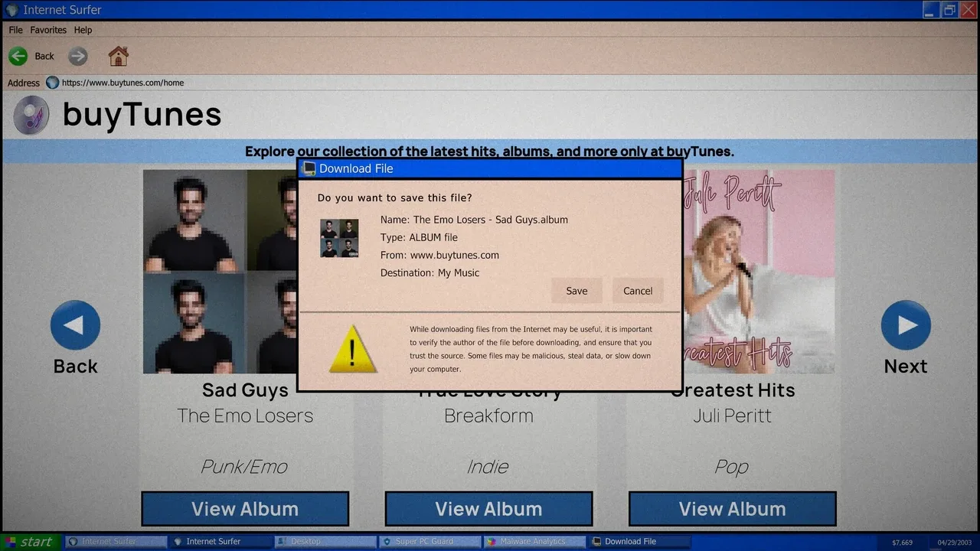Open the Favorites menu
Screen dimensions: 980x551
pyautogui.click(x=48, y=30)
